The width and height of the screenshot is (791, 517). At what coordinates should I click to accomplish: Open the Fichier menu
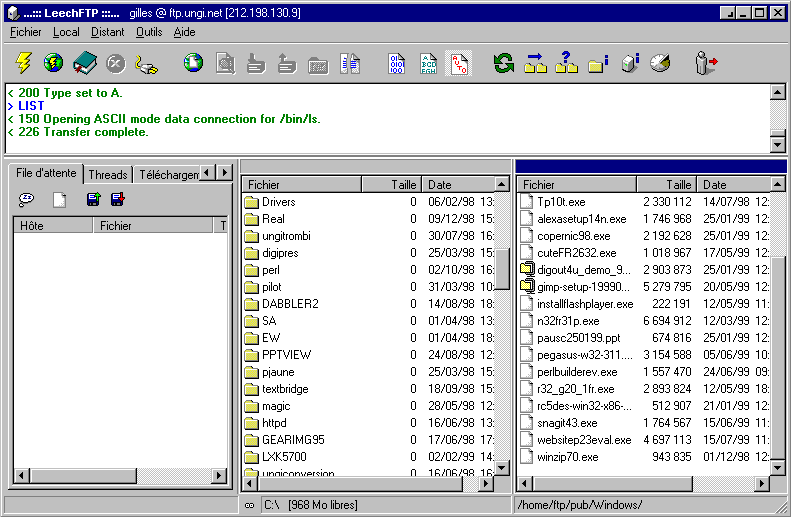[26, 32]
